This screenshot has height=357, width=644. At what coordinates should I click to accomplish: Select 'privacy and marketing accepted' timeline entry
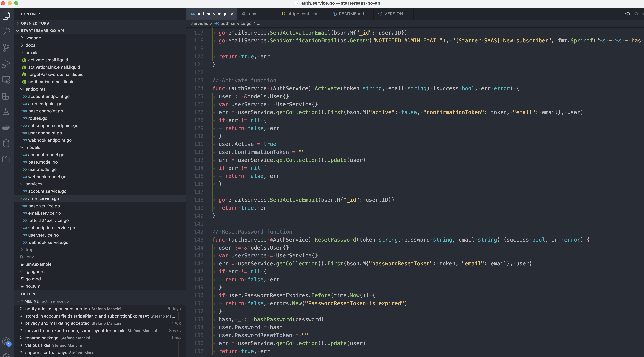point(100,323)
